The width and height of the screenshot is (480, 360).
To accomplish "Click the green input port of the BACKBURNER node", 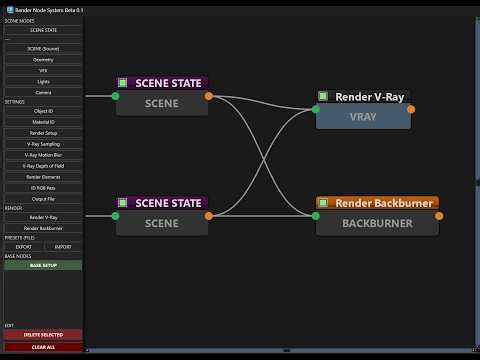I will 316,216.
